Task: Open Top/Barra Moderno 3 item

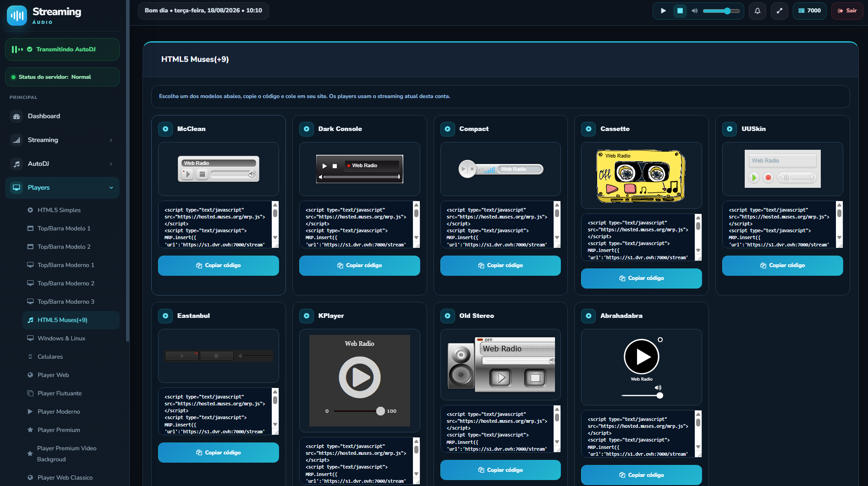Action: click(71, 302)
